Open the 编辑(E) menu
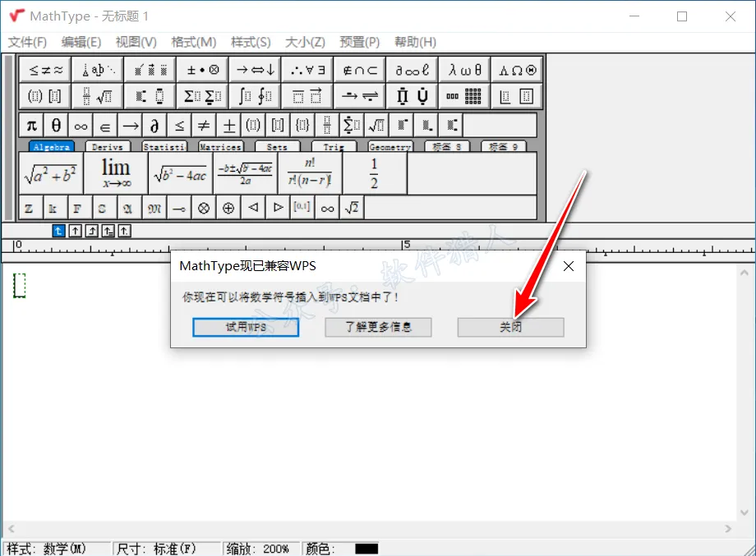 coord(81,43)
